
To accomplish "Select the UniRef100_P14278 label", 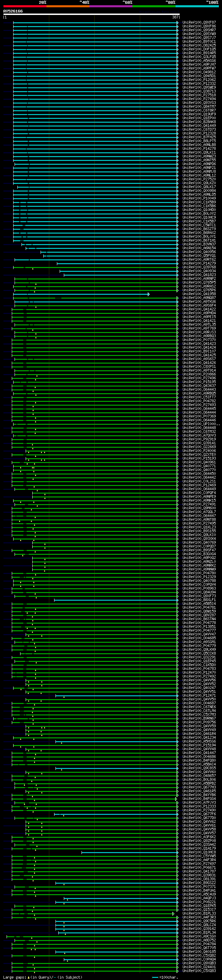I will 199,149.
